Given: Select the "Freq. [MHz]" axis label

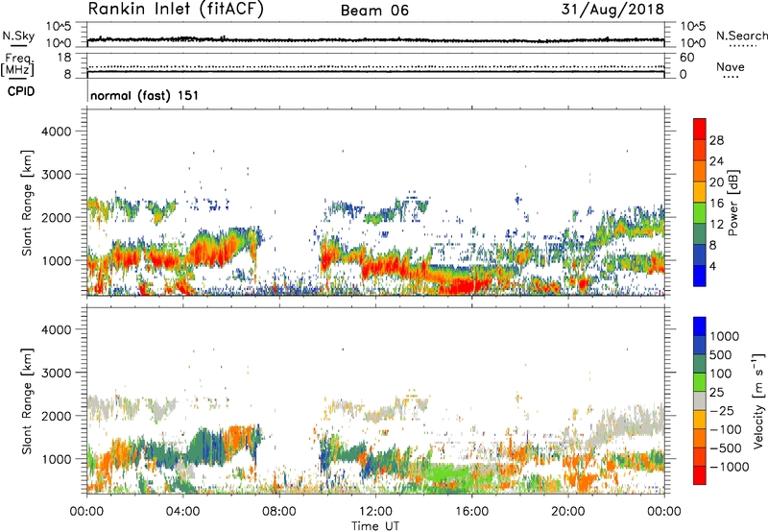Looking at the screenshot, I should coord(17,65).
